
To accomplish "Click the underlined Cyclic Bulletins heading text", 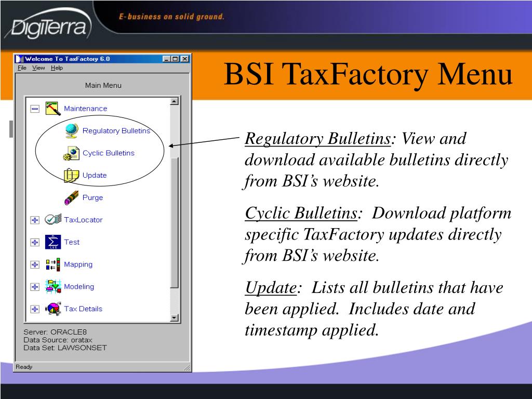I will 301,214.
